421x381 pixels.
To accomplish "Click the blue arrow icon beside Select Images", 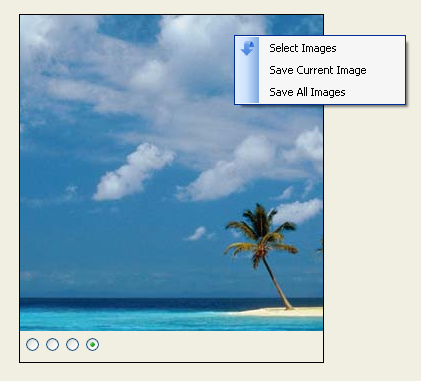I will pos(247,48).
